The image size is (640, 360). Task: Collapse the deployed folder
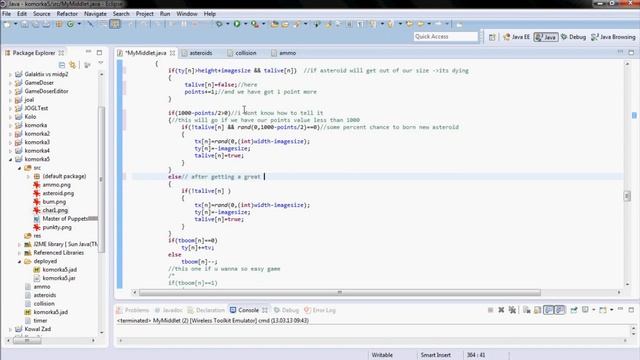coord(19,262)
